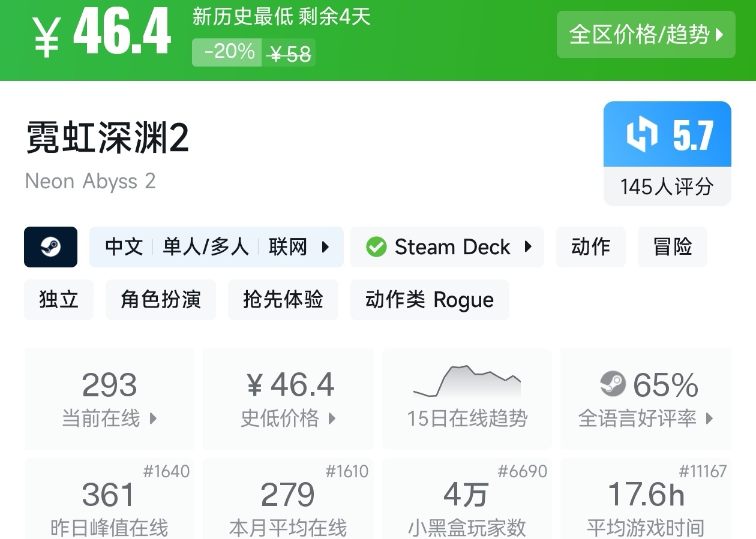
Task: Expand the 中文 单人/多人 联网 tag arrow
Action: coord(325,247)
